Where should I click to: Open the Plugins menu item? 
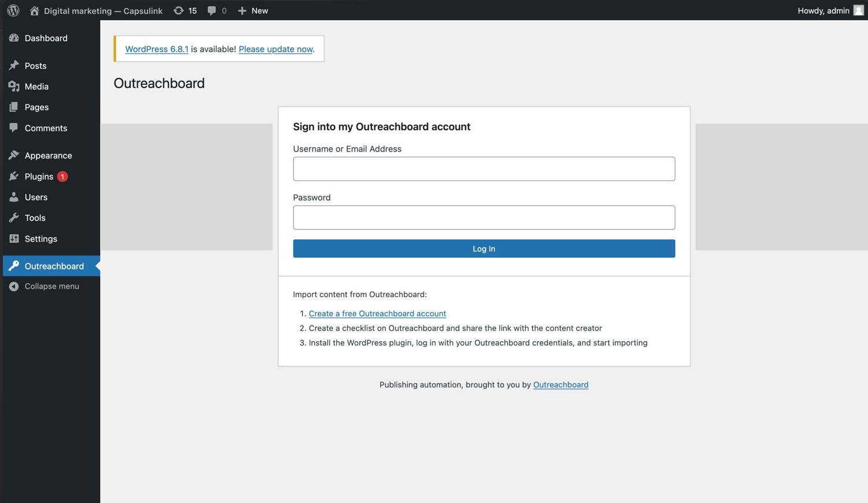pos(39,176)
